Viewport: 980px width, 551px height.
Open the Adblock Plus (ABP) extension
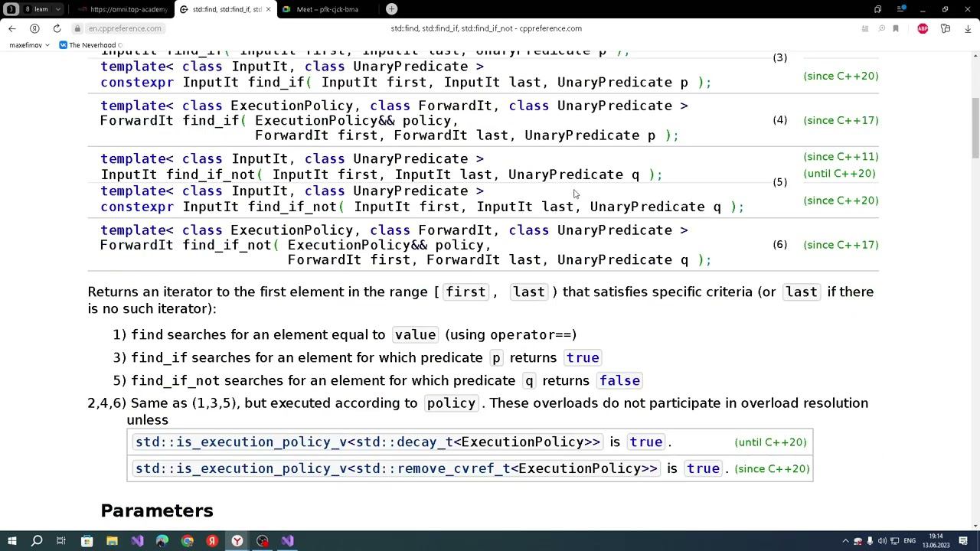(923, 28)
